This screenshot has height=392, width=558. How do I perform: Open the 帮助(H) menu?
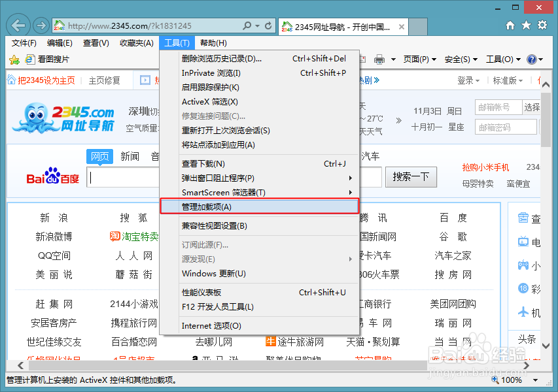(213, 43)
